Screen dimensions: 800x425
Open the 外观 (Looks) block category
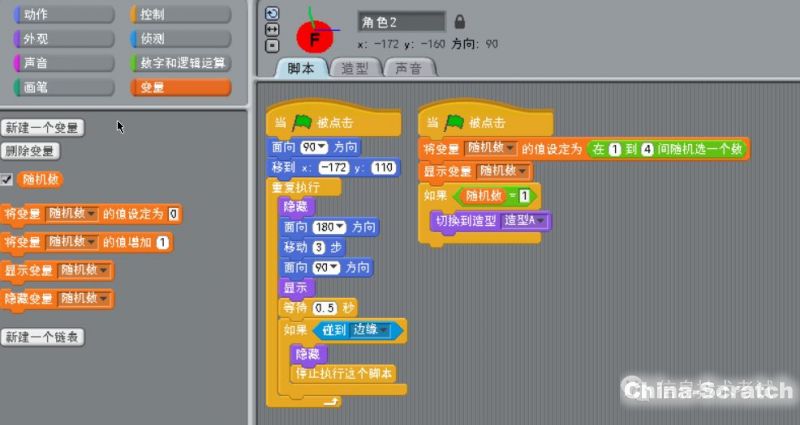[58, 39]
